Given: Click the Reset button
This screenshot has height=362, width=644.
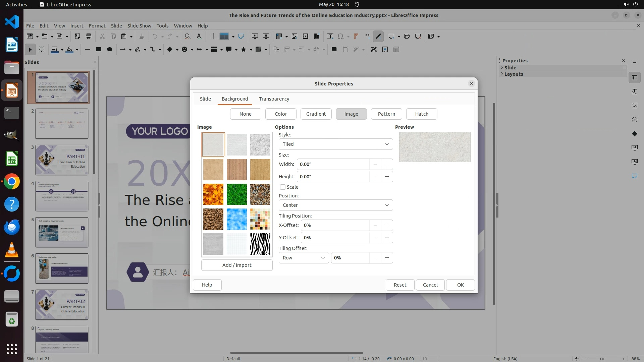Looking at the screenshot, I should [x=399, y=285].
